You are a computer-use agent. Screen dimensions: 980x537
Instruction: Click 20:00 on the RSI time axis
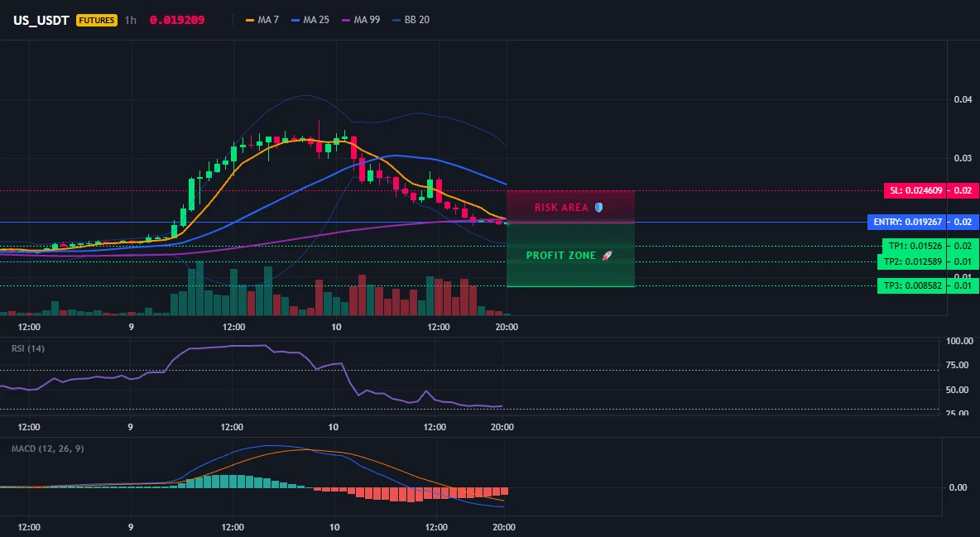click(x=502, y=427)
